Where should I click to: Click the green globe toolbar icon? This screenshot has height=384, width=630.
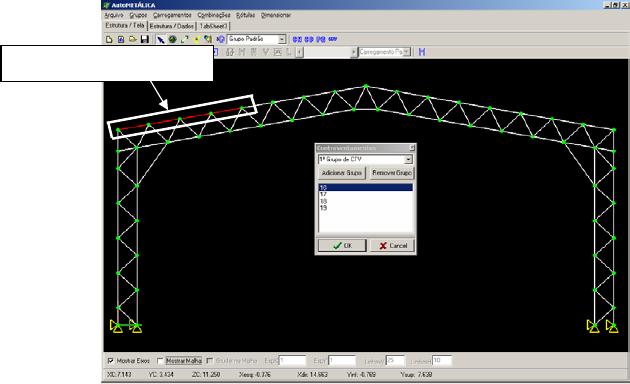pos(172,39)
